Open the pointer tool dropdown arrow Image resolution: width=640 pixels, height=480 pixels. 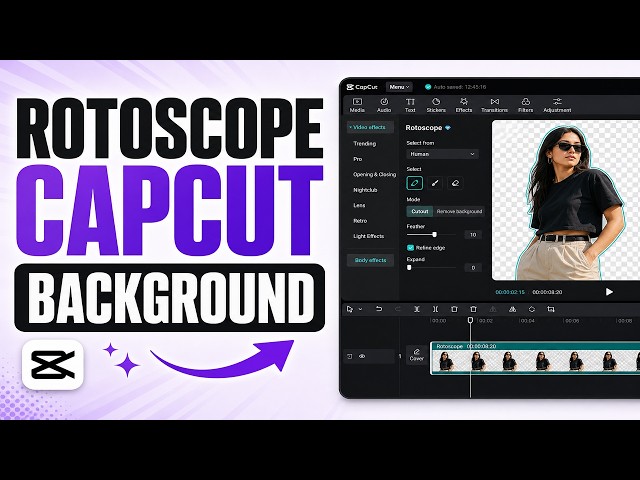coord(360,309)
